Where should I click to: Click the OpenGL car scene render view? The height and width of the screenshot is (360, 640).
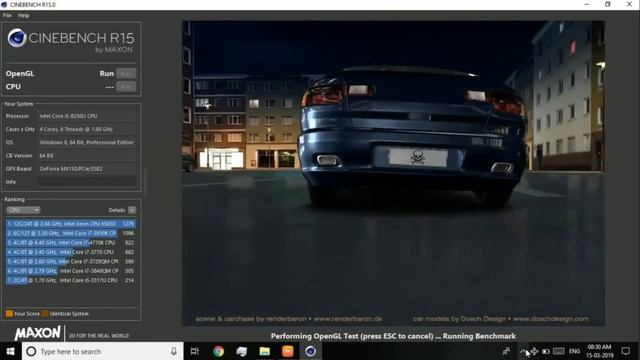pos(393,173)
